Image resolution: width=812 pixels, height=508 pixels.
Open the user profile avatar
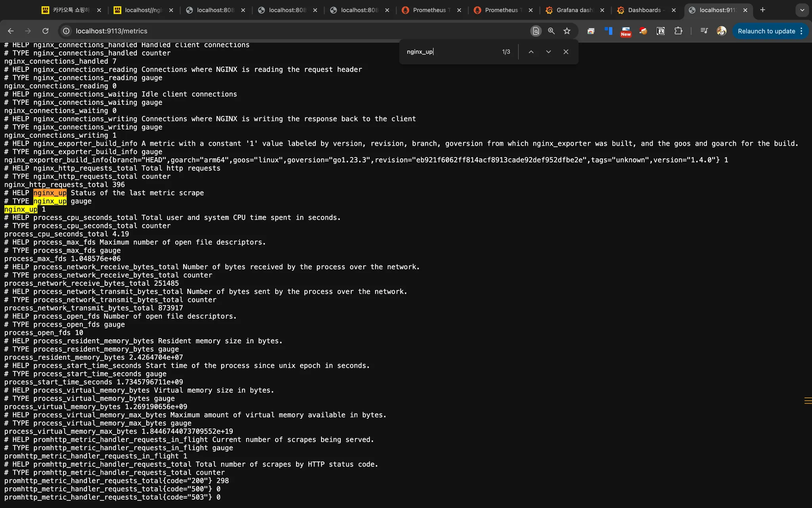(x=721, y=31)
